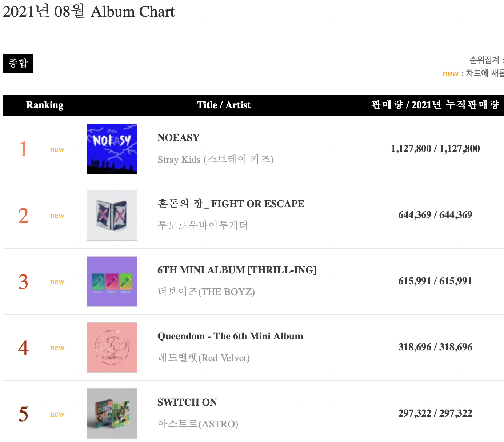Viewport: 504px width, 442px height.
Task: Open the NOEASY album title link
Action: 179,138
